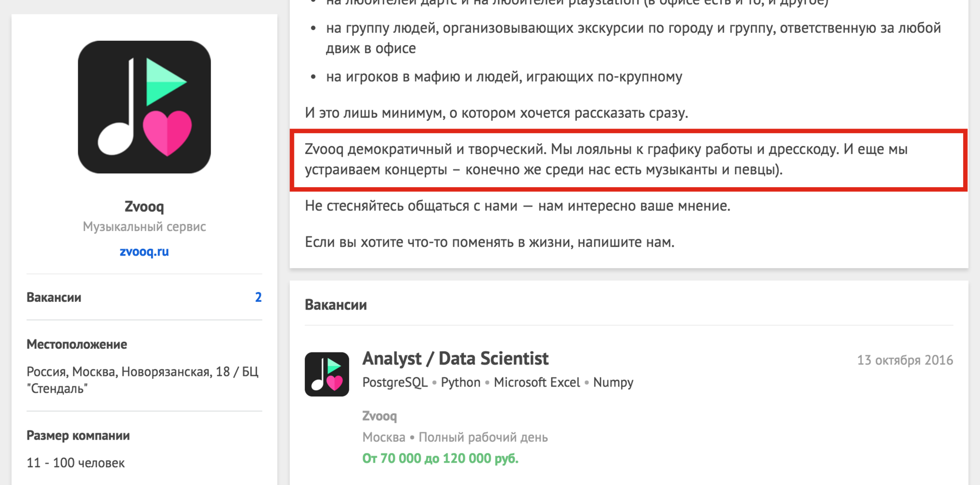Screen dimensions: 980x485
Task: Click the Музыкальный сервис subtitle
Action: 144,226
